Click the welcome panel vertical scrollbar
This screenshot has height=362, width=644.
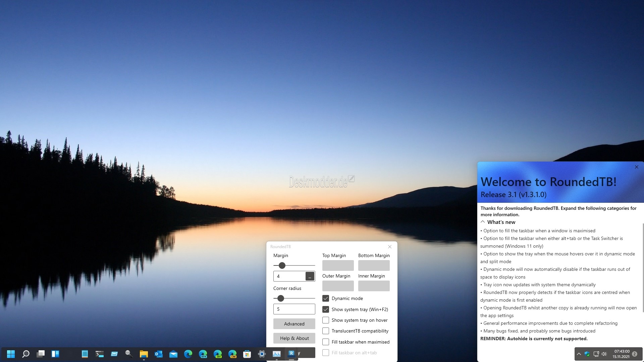point(643,267)
